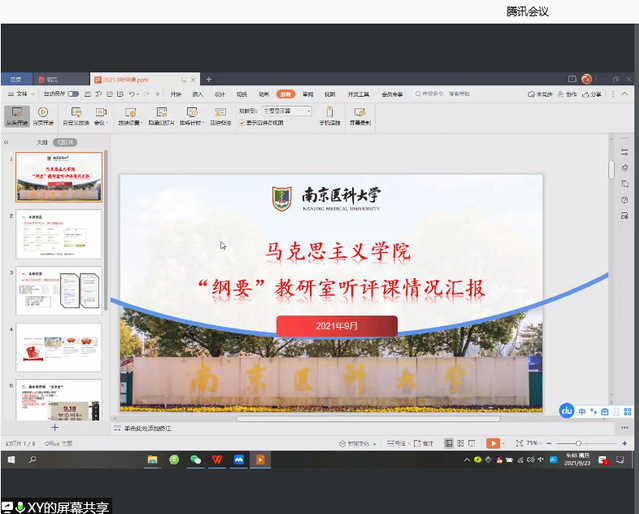Open slideshow settings (放映设置)

coord(130,116)
